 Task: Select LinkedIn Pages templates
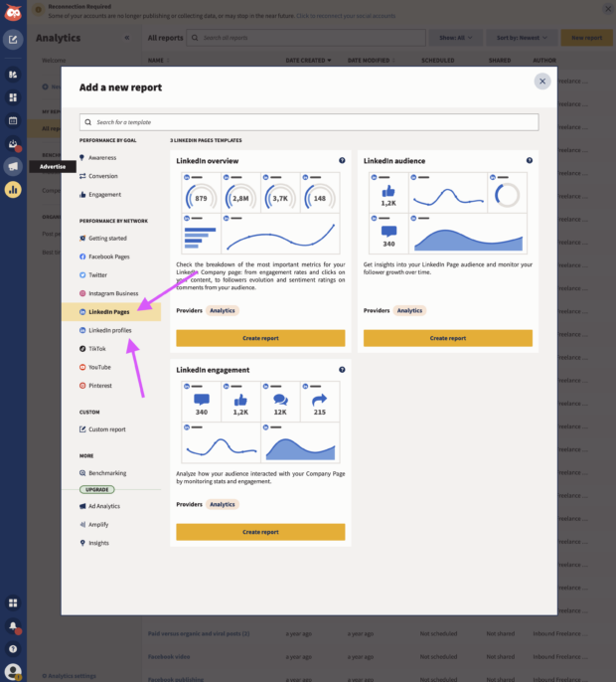(x=111, y=312)
